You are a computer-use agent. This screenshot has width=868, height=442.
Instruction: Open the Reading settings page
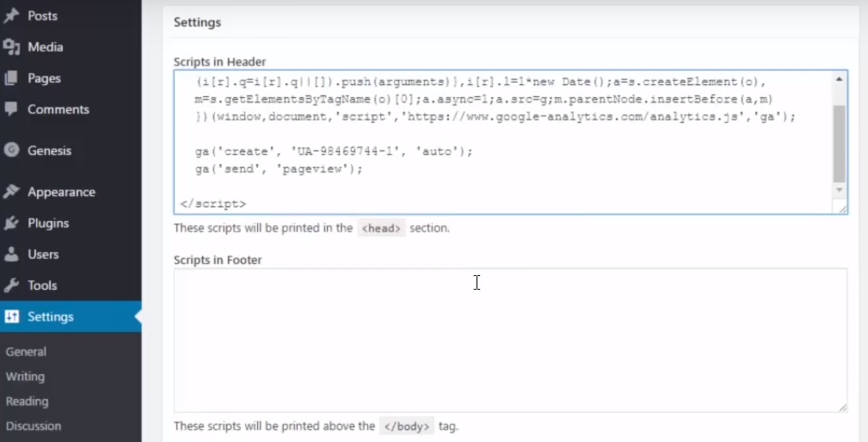28,401
